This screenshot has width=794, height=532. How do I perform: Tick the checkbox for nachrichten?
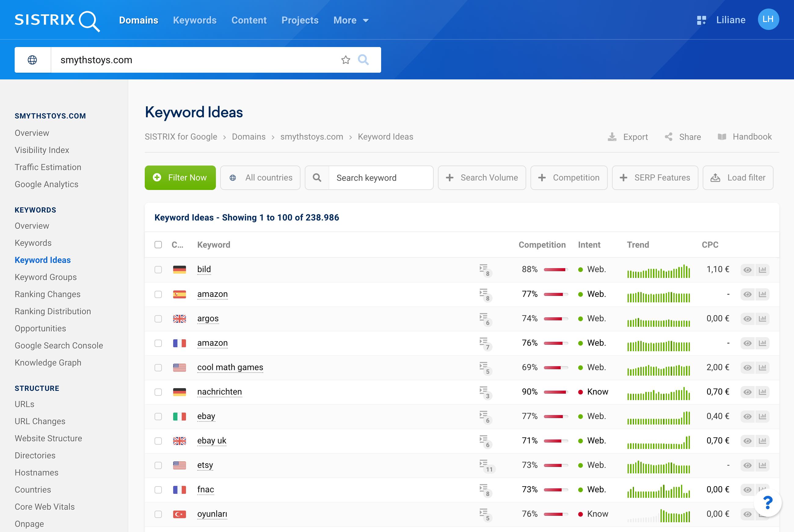point(158,392)
